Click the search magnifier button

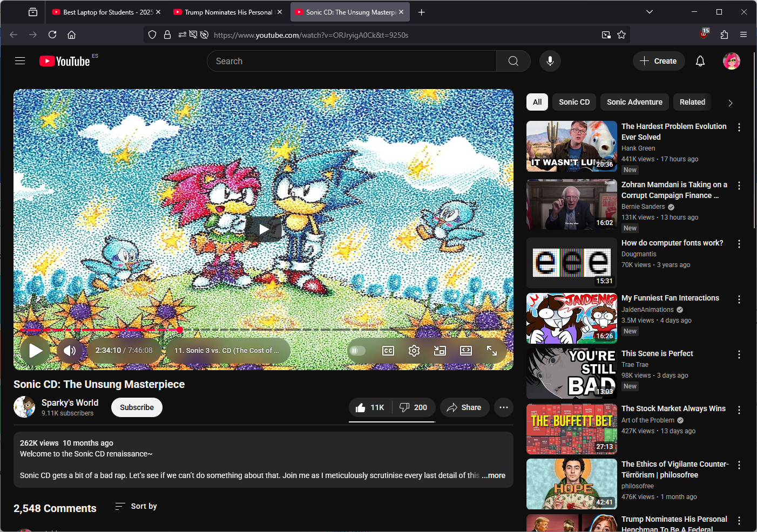[x=513, y=61]
